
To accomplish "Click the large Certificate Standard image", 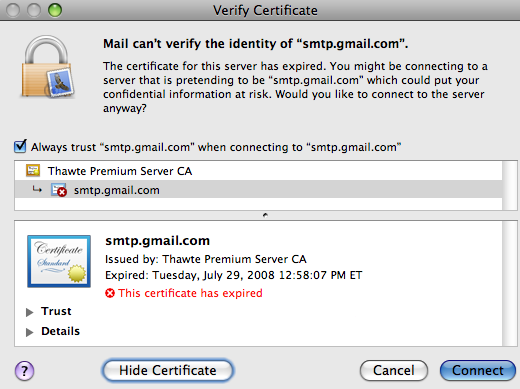I will click(x=59, y=261).
